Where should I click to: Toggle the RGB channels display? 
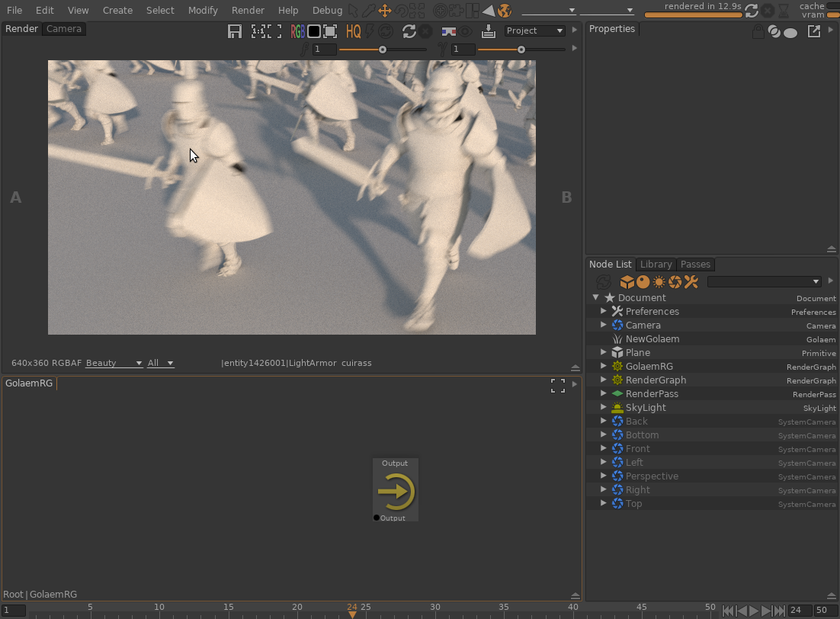point(297,31)
